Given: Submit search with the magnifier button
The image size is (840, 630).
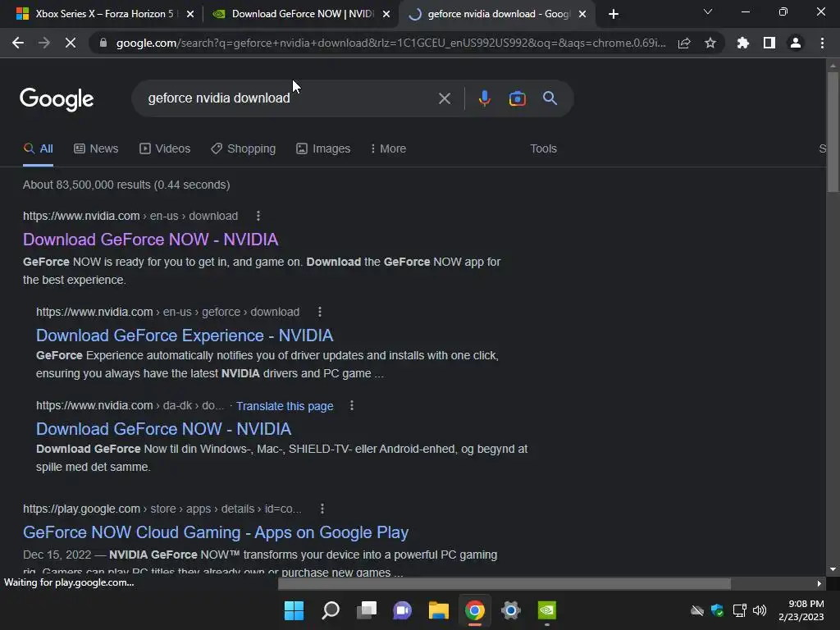Looking at the screenshot, I should [x=550, y=98].
